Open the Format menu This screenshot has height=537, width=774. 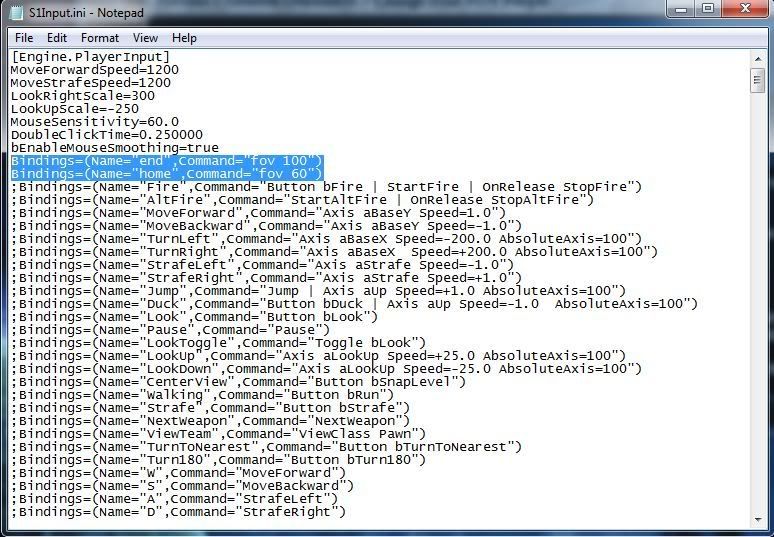(x=100, y=38)
